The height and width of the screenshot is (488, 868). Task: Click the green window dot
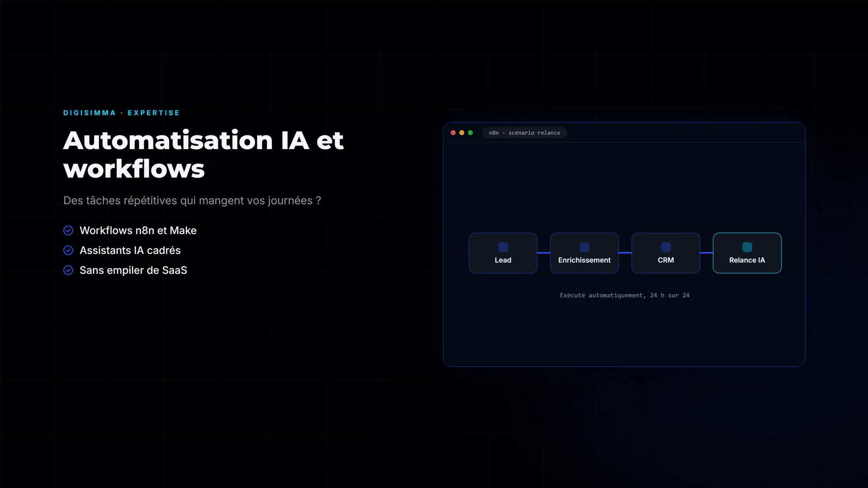[470, 133]
